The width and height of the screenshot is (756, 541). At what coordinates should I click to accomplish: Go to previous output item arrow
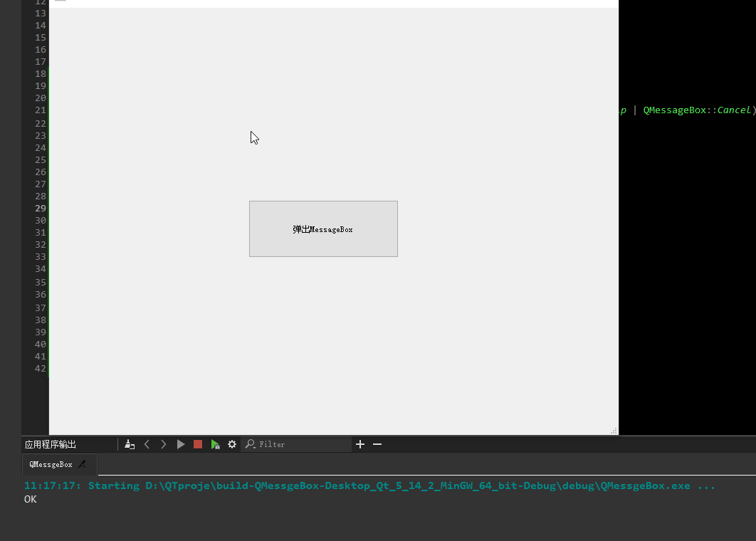147,444
